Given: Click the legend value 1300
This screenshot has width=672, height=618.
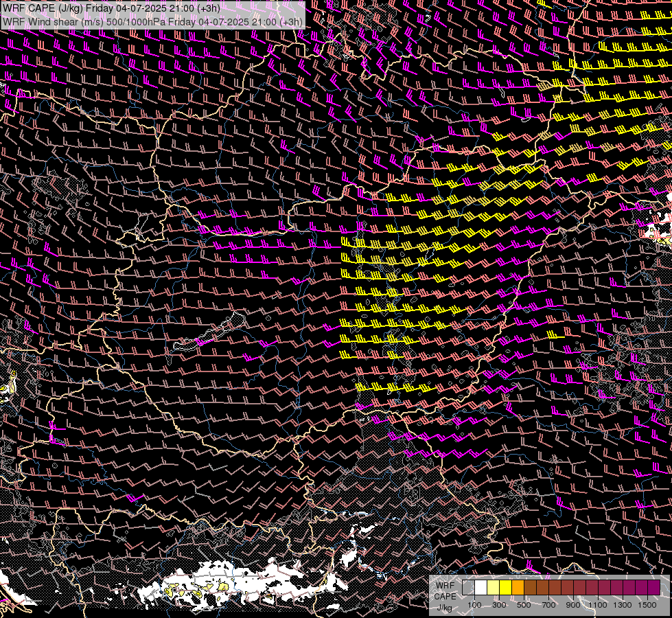Looking at the screenshot, I should coord(623,605).
